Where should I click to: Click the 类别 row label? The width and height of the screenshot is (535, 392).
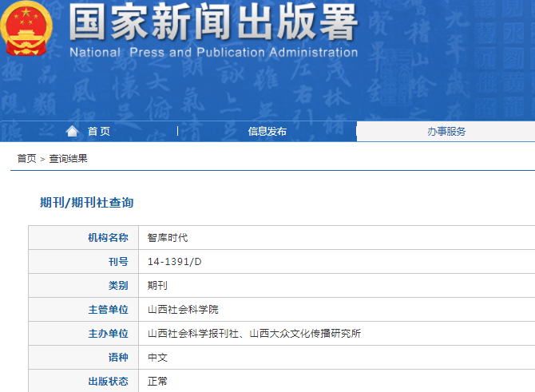pyautogui.click(x=117, y=286)
